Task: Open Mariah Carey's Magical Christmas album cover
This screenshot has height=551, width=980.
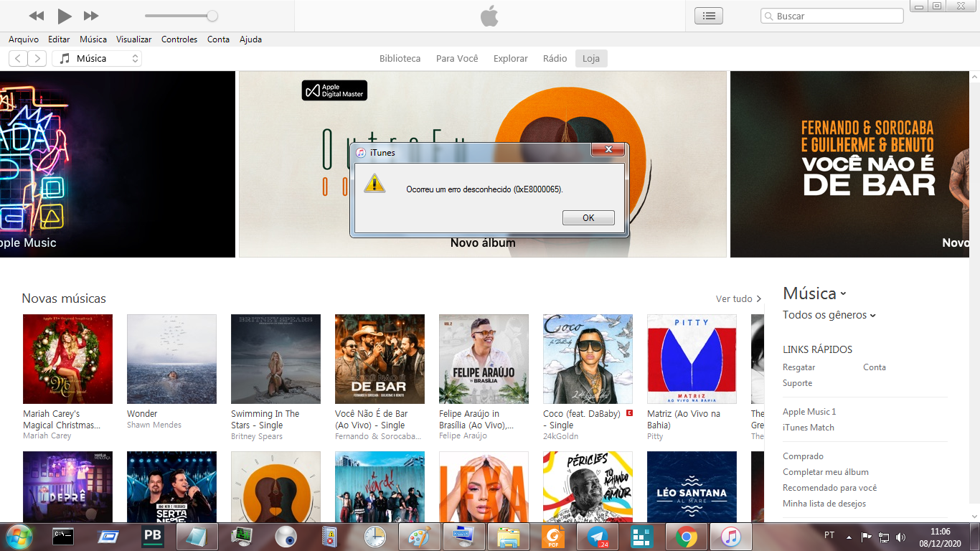Action: click(x=67, y=359)
